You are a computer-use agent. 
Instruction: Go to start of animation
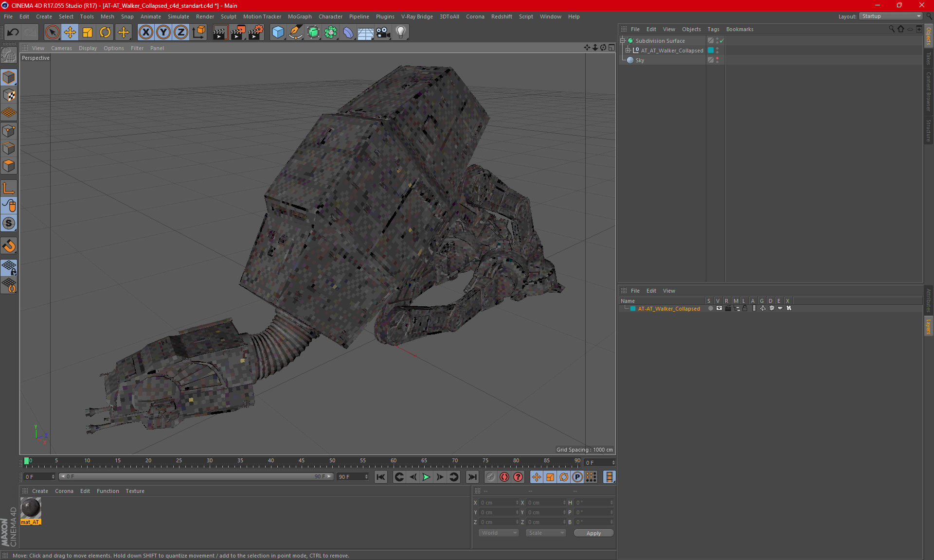[381, 477]
